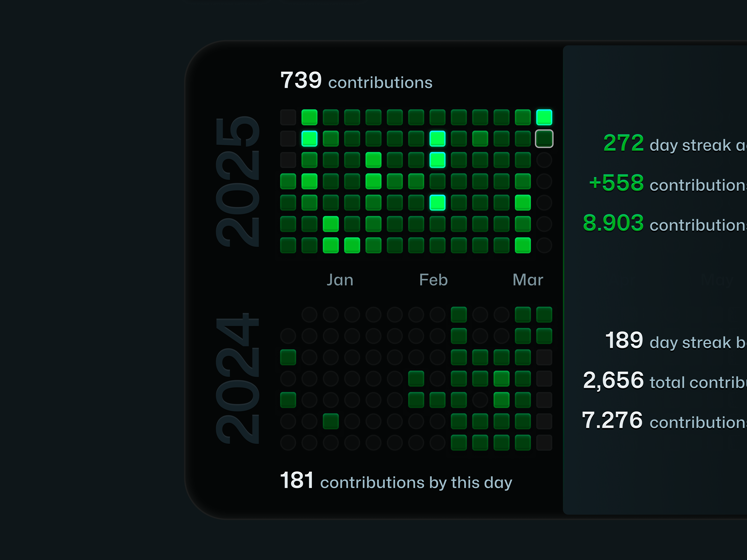The height and width of the screenshot is (560, 747).
Task: Select the white-outlined day cell in 2025 grid
Action: click(x=544, y=139)
